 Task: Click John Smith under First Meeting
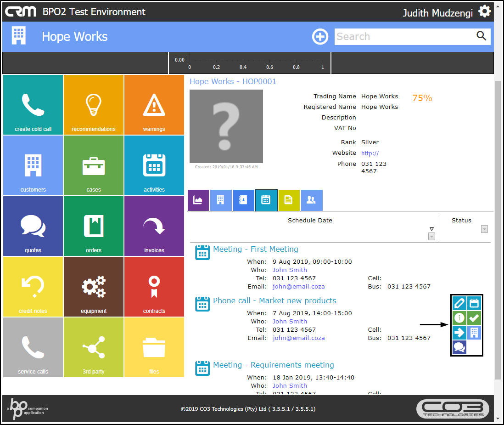290,270
